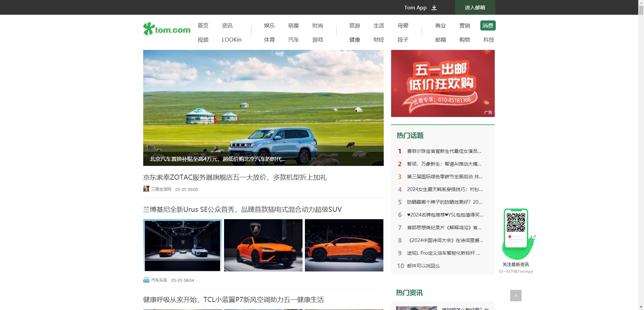Image resolution: width=644 pixels, height=310 pixels.
Task: Click the orange Urus front-view thumbnail
Action: pos(263,245)
